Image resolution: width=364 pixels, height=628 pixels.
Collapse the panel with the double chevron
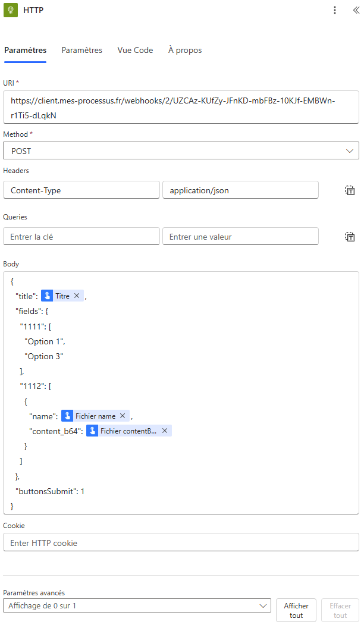tap(356, 10)
